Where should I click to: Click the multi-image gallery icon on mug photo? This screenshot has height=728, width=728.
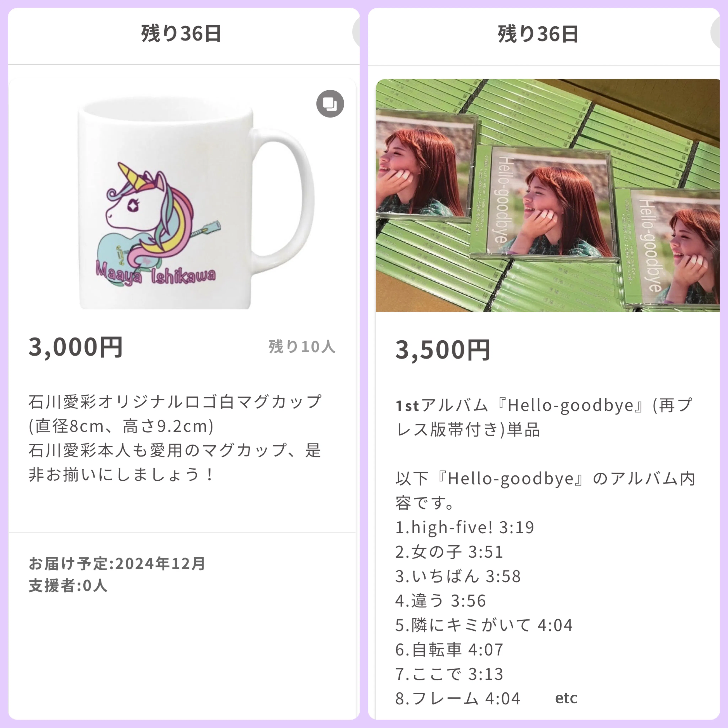pyautogui.click(x=330, y=104)
